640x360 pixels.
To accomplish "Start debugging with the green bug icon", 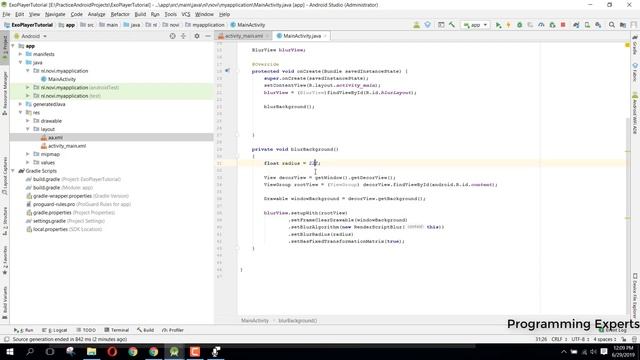I will pyautogui.click(x=520, y=25).
